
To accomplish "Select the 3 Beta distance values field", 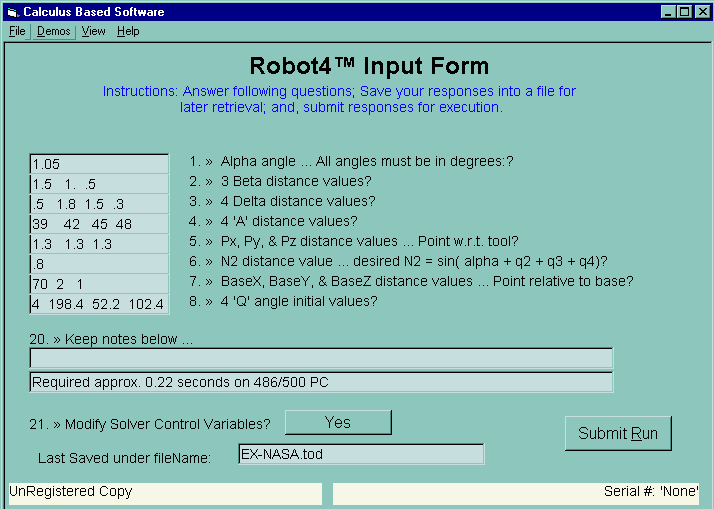I will click(99, 184).
